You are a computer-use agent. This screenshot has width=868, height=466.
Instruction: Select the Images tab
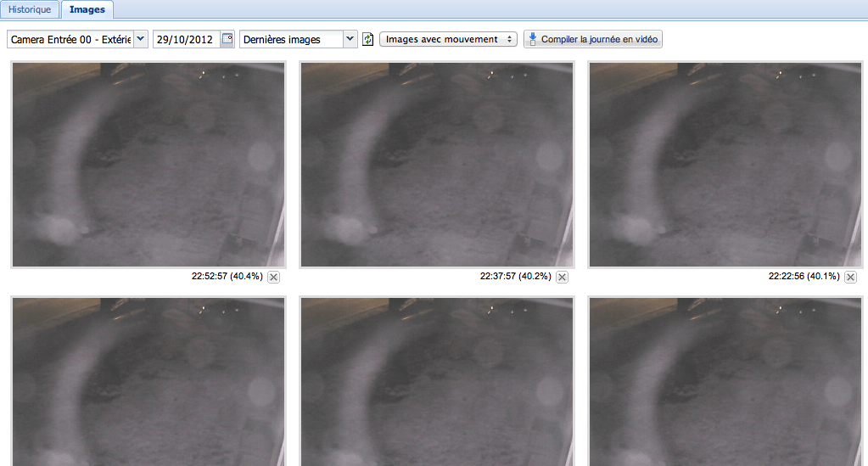pyautogui.click(x=87, y=9)
